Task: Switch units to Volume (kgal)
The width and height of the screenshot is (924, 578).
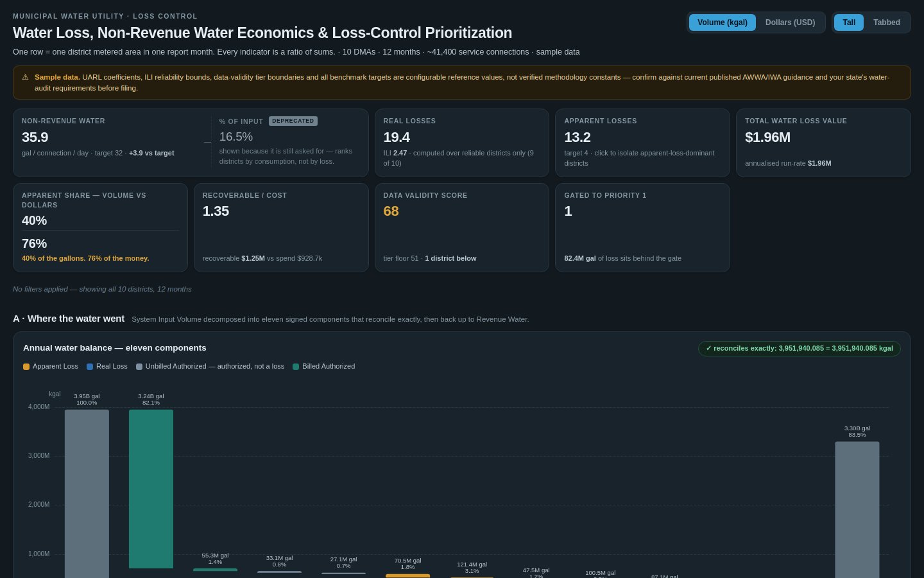Action: click(722, 22)
